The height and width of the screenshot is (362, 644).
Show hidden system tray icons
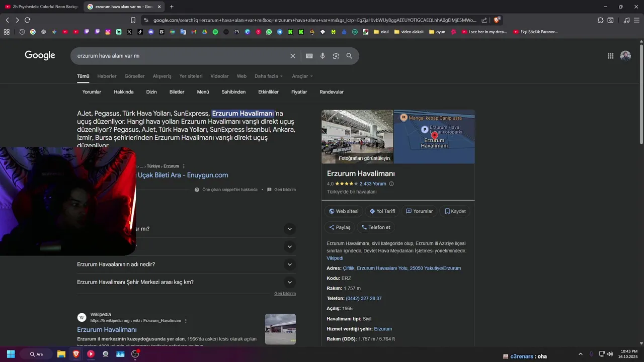[580, 354]
